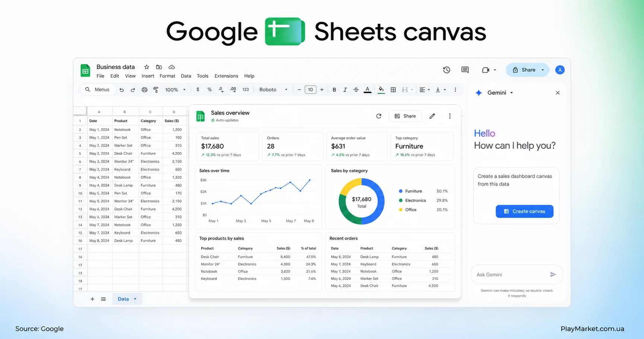644x339 pixels.
Task: Select the paint format tool
Action: click(156, 90)
